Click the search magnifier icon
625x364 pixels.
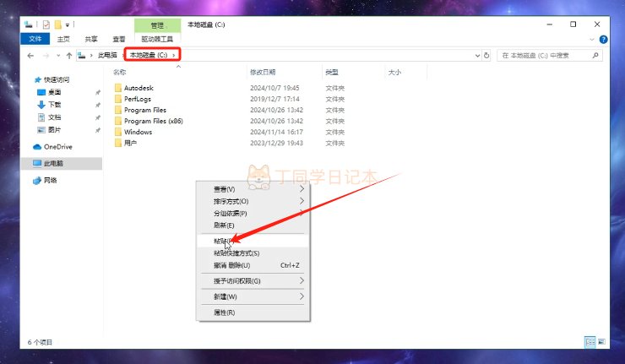(x=595, y=56)
